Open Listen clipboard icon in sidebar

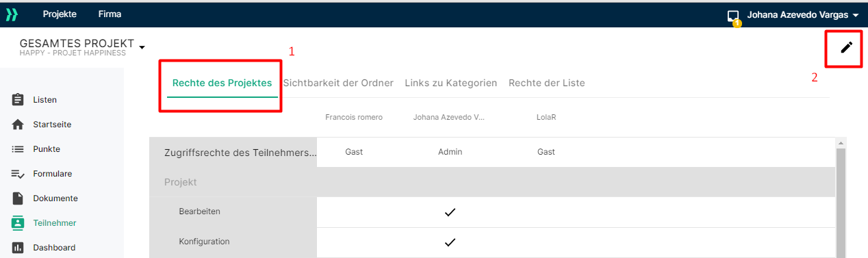pos(18,100)
